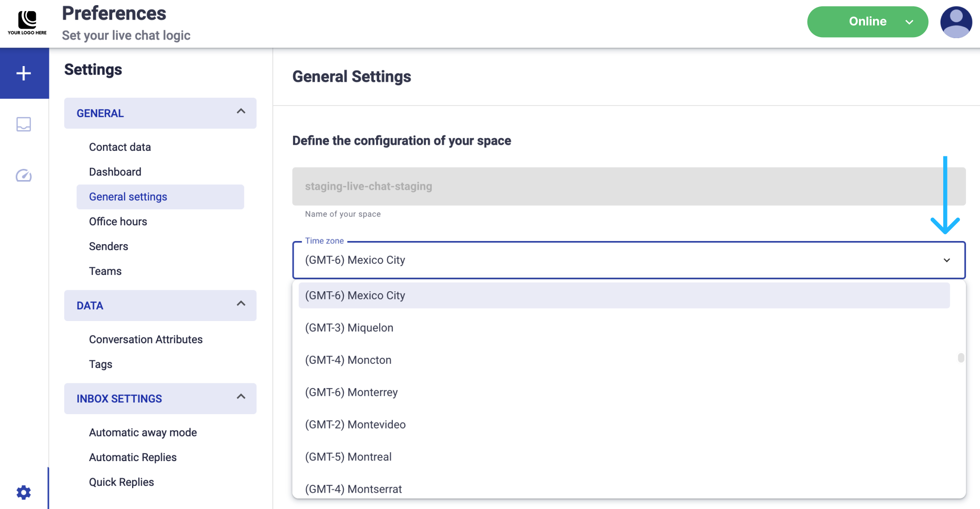Open Conversation Attributes page
Screen dimensions: 980x509
[146, 339]
